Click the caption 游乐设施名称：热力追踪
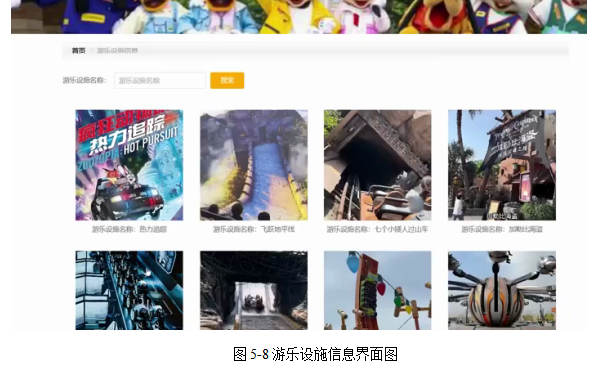Image resolution: width=616 pixels, height=370 pixels. 129,229
